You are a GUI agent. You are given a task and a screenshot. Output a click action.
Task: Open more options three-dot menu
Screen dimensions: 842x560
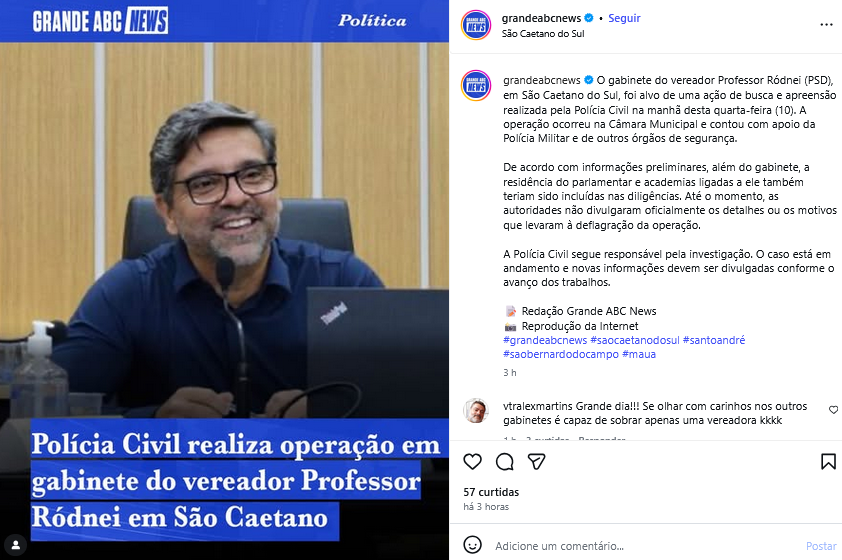(826, 25)
